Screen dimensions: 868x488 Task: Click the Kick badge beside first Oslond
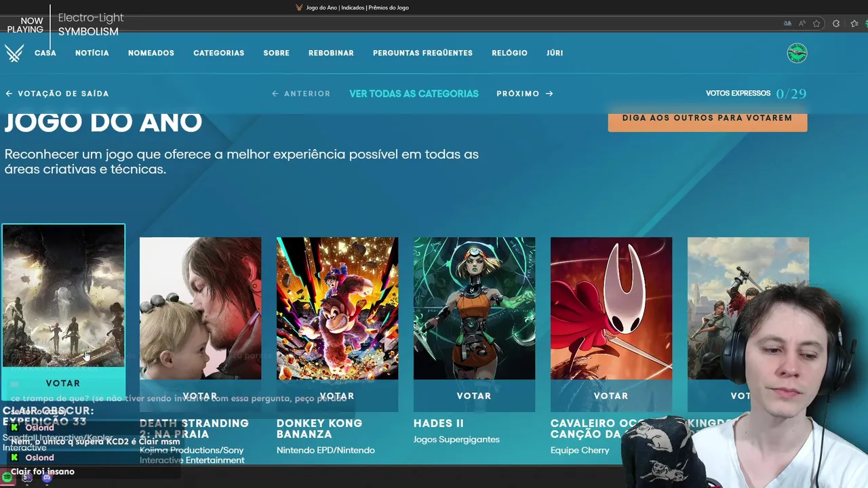coord(14,428)
